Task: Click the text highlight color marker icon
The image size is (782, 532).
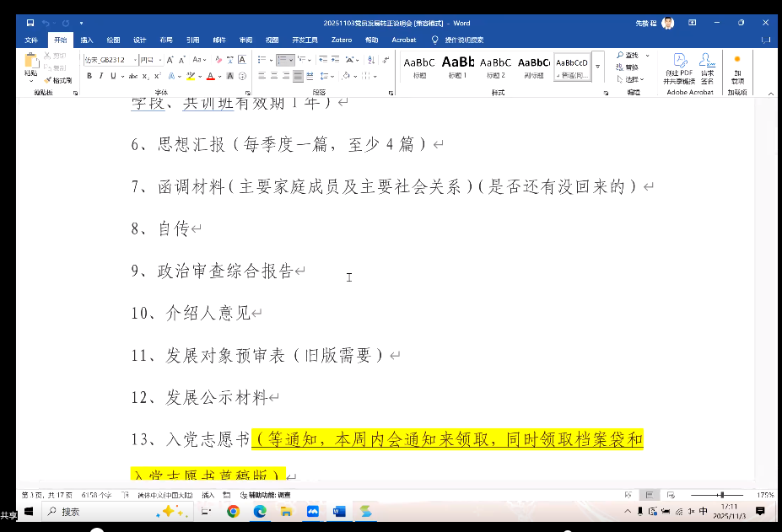Action: click(x=191, y=76)
